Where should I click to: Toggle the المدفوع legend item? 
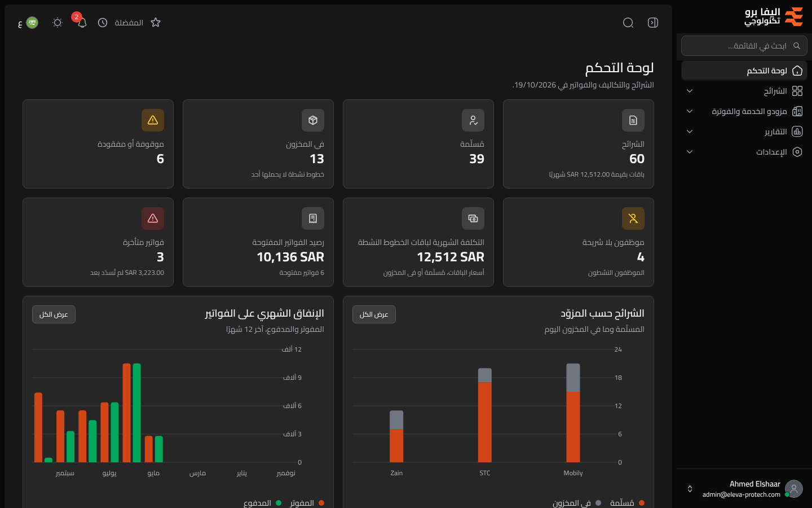pos(262,503)
